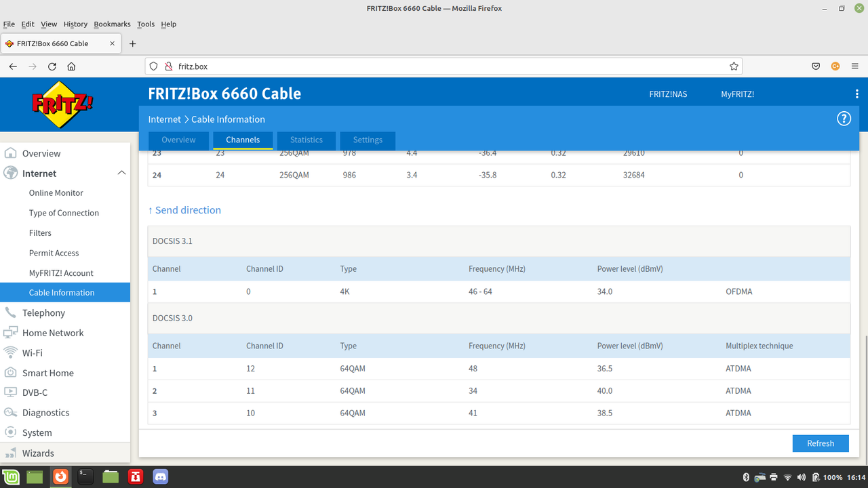Viewport: 868px width, 488px height.
Task: Reload page with browser refresh icon
Action: click(52, 66)
